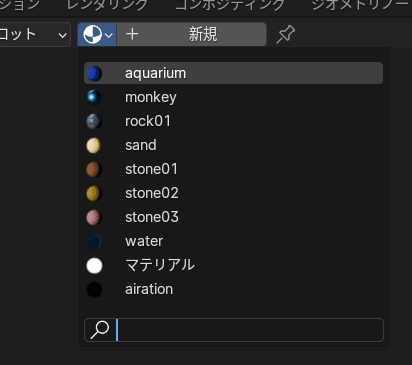Click the magnifier search icon
This screenshot has height=365, width=412.
(x=100, y=330)
